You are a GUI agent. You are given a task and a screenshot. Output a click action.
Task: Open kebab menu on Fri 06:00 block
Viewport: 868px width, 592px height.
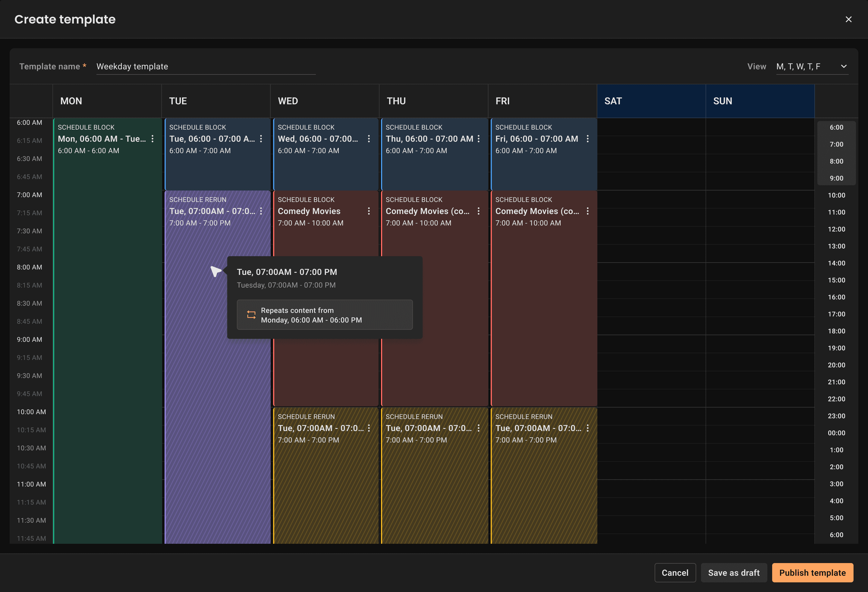(587, 139)
